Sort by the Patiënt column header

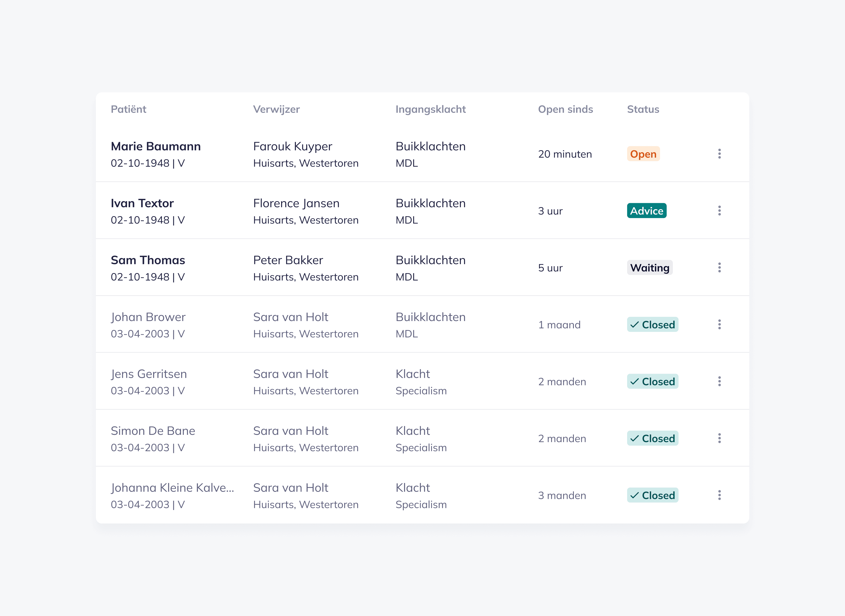click(128, 109)
